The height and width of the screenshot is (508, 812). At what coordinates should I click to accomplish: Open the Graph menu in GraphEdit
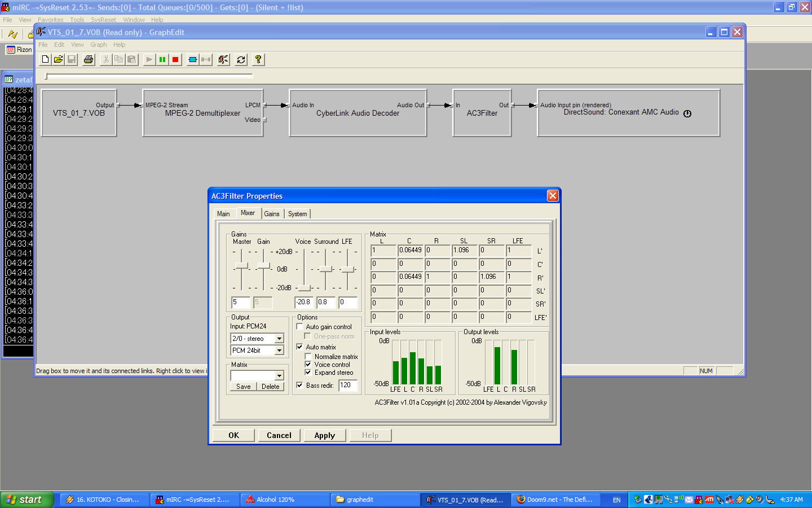click(98, 45)
